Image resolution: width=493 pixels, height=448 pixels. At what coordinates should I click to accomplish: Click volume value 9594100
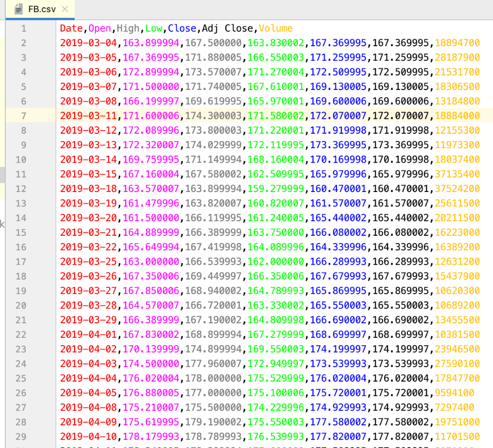(x=454, y=393)
